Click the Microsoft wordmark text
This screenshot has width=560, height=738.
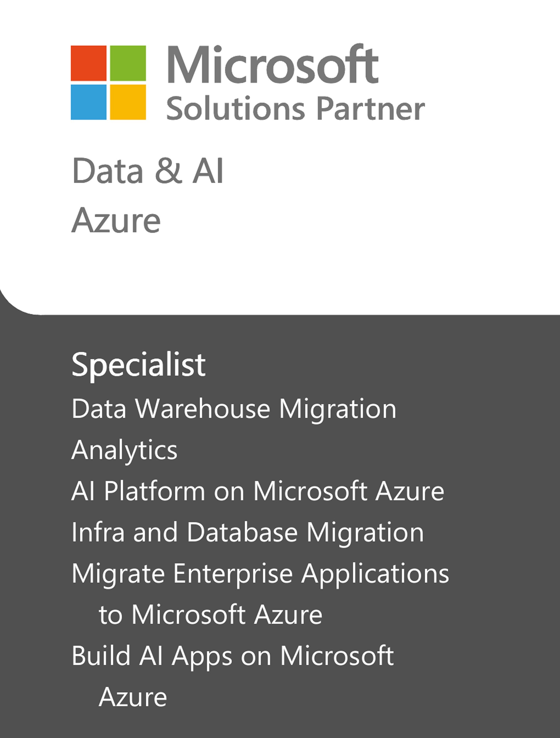coord(273,64)
